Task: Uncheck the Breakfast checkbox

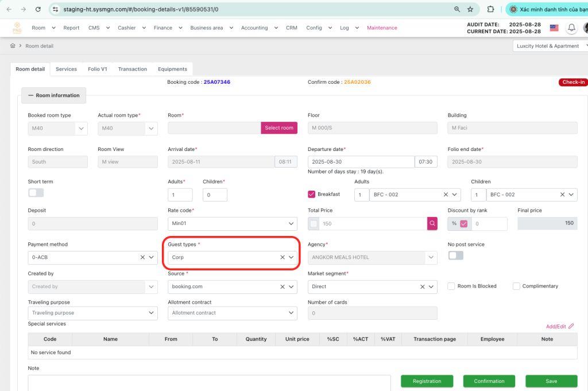Action: point(312,195)
